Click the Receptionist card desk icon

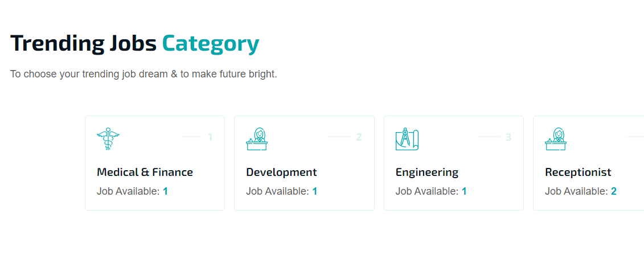click(x=556, y=139)
